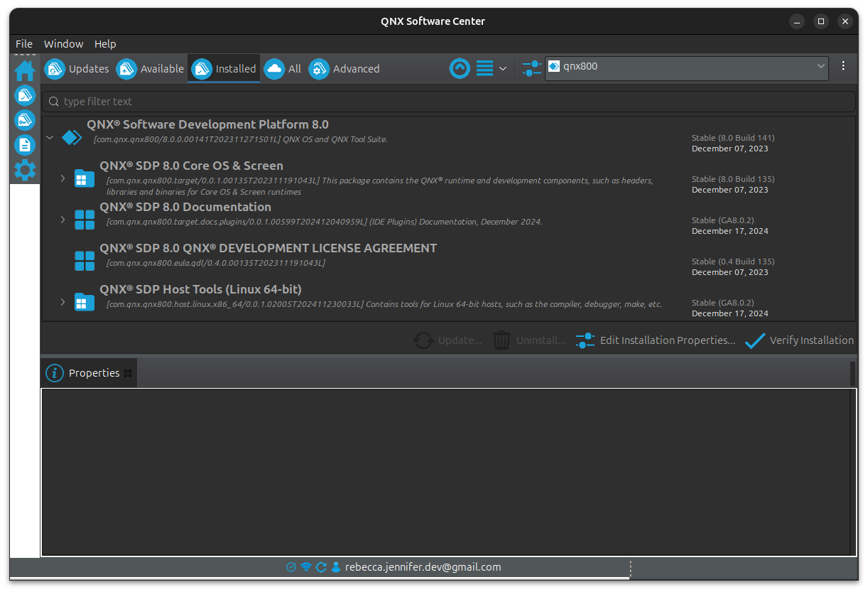Switch to the Available tab
Screen dimensions: 868x592
[151, 69]
